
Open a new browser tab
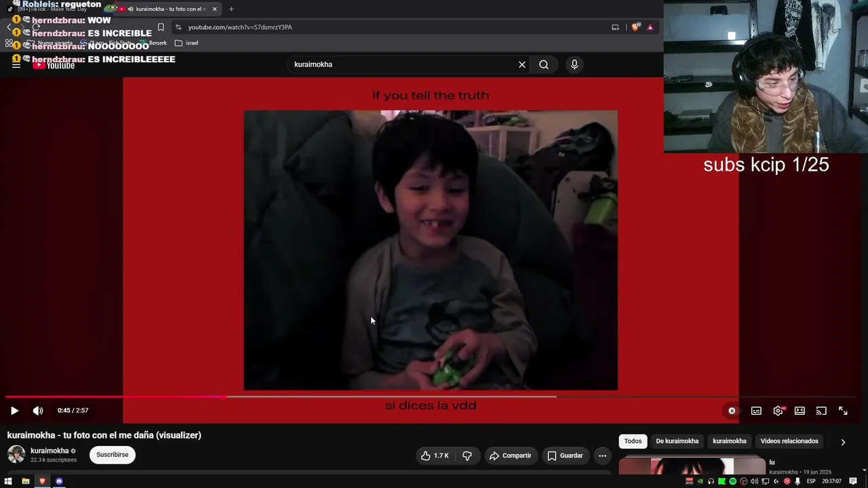click(x=231, y=9)
